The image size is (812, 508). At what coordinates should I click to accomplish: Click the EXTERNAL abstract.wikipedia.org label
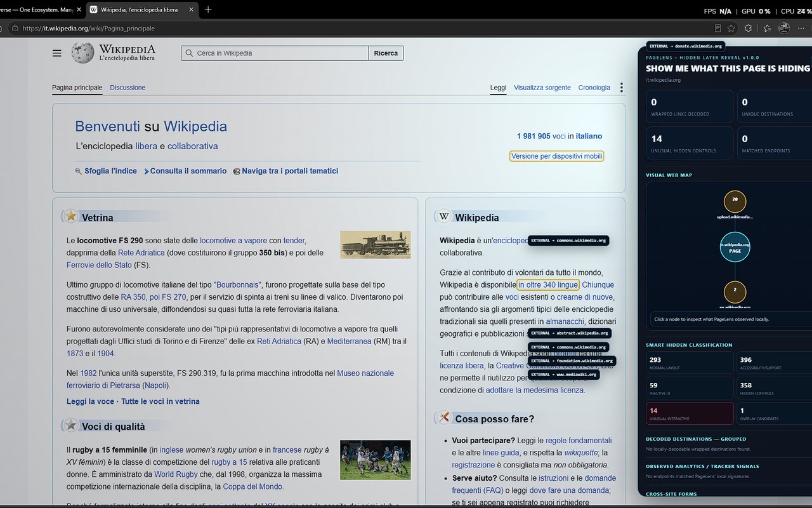[x=570, y=333]
